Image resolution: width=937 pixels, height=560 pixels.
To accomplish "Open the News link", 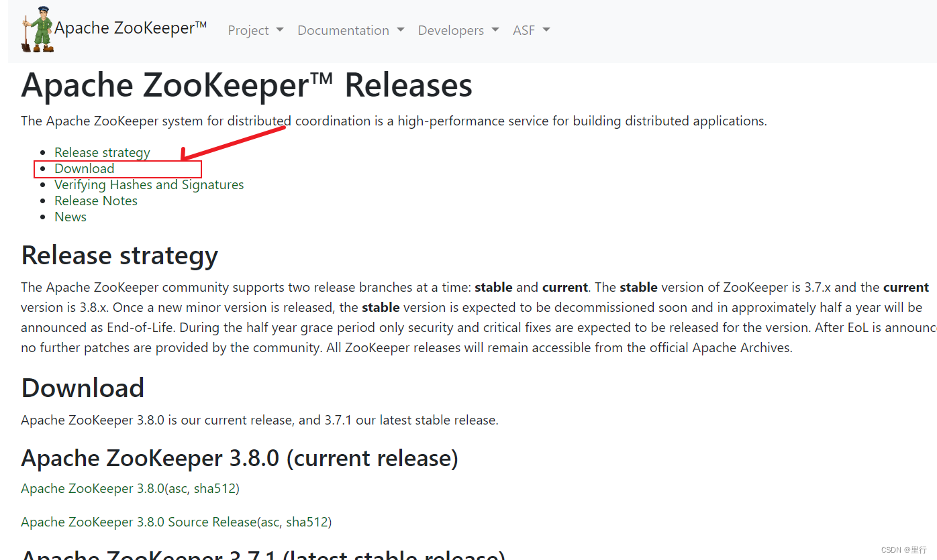I will click(x=70, y=217).
